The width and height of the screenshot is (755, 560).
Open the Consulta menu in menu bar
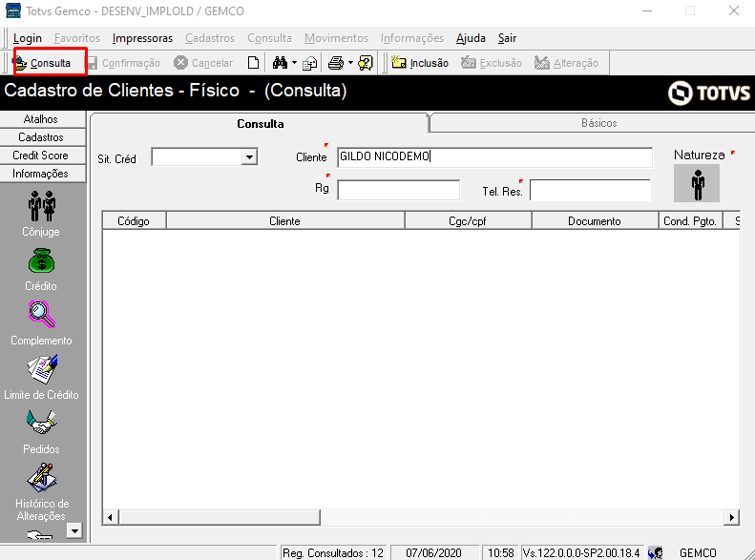click(269, 38)
